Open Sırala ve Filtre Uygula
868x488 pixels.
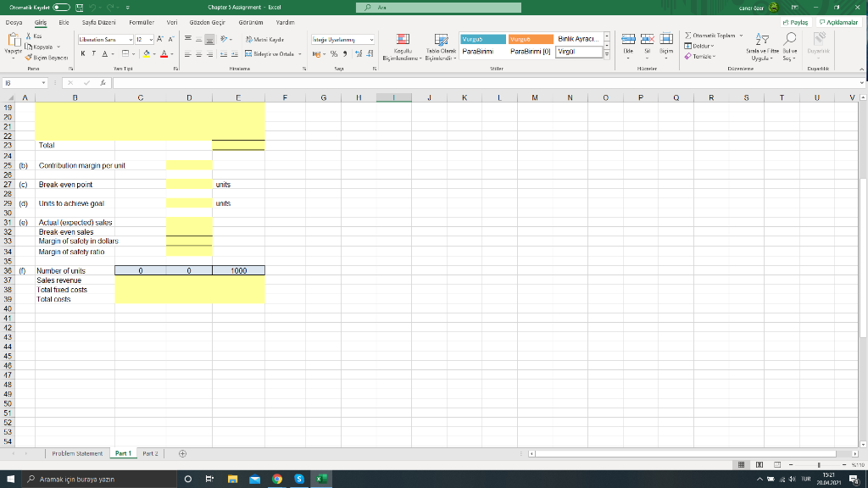[762, 47]
